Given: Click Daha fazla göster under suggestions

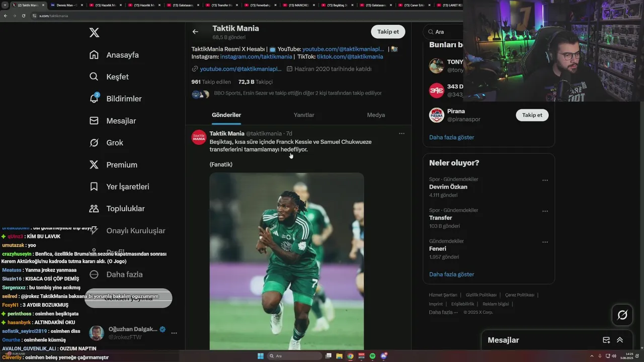Looking at the screenshot, I should [x=451, y=137].
